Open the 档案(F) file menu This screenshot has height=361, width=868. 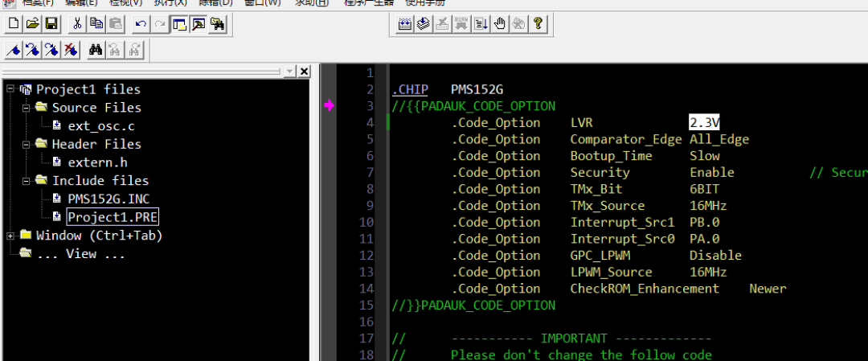tap(38, 2)
